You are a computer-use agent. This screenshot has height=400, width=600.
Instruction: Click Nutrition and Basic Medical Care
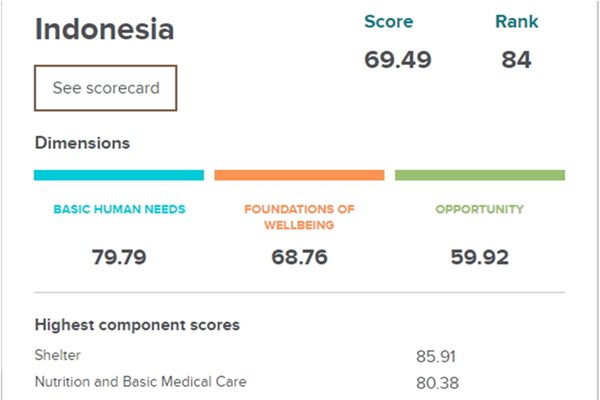click(x=140, y=381)
